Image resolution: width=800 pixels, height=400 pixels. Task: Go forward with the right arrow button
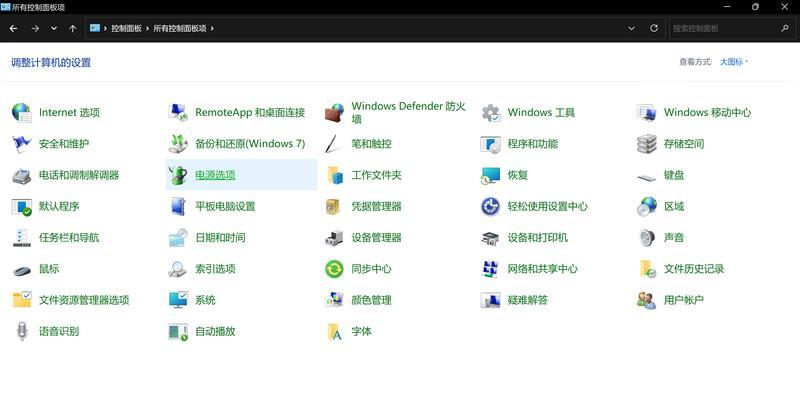35,29
